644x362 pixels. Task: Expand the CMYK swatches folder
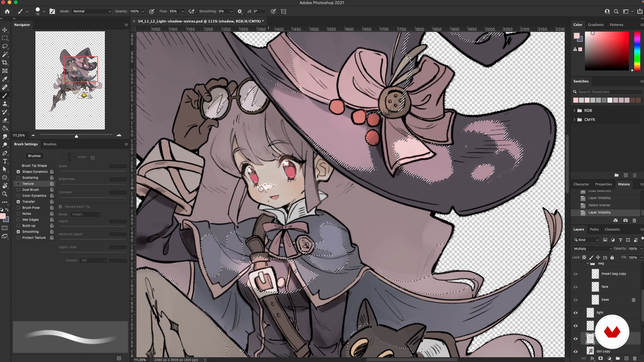[574, 120]
